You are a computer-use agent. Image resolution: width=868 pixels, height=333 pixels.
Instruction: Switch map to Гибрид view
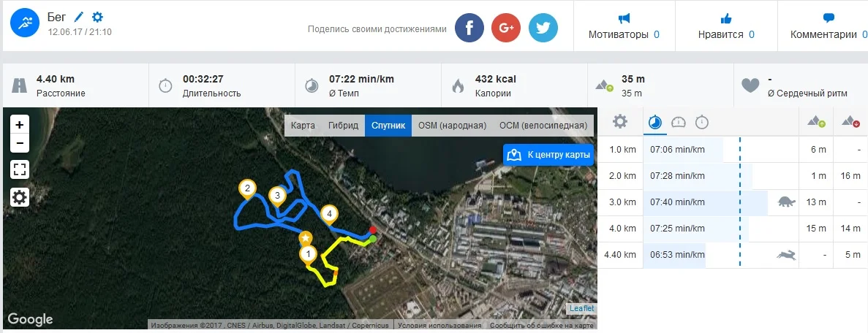(343, 126)
